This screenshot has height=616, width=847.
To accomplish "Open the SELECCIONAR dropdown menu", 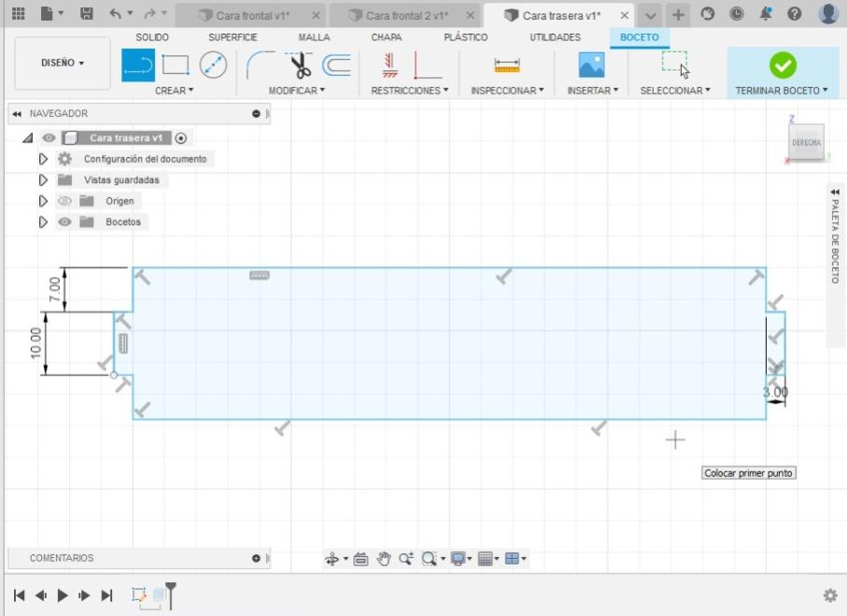I will (x=675, y=91).
